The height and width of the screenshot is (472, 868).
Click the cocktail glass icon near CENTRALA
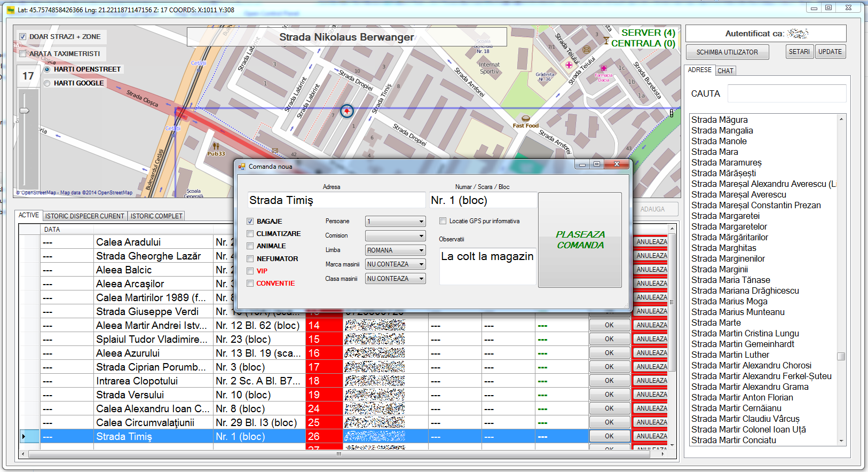(x=606, y=41)
